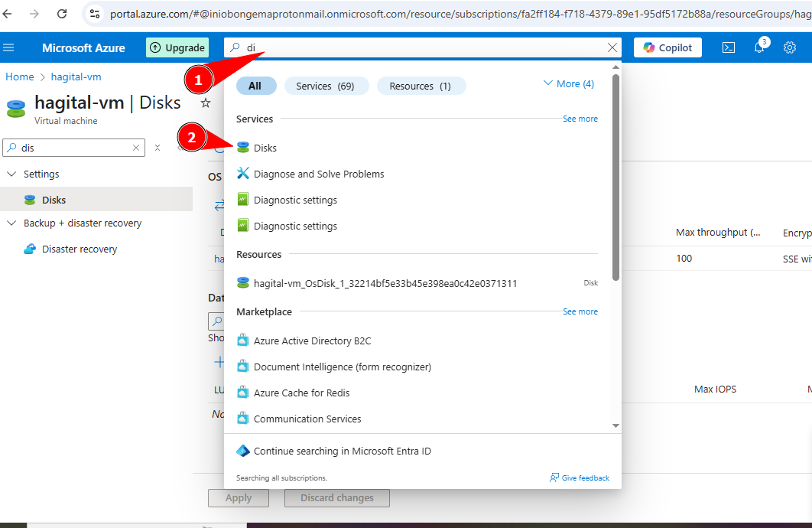This screenshot has width=812, height=528.
Task: Click the Apply button
Action: tap(239, 498)
